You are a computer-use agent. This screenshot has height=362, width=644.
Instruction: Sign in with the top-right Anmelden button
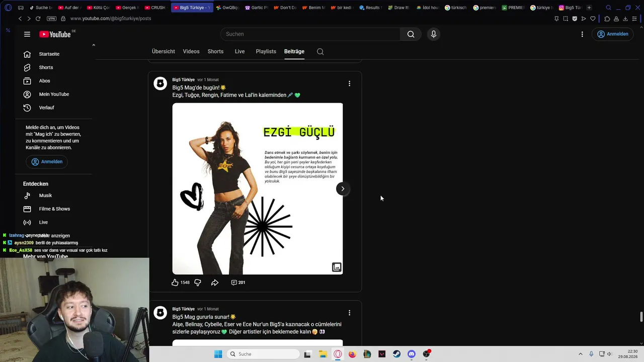point(612,34)
